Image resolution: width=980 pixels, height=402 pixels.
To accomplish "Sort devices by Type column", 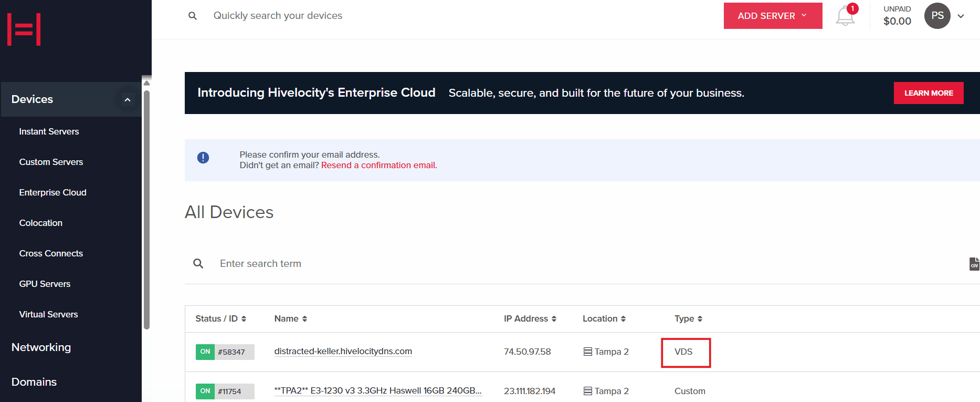I will point(688,319).
